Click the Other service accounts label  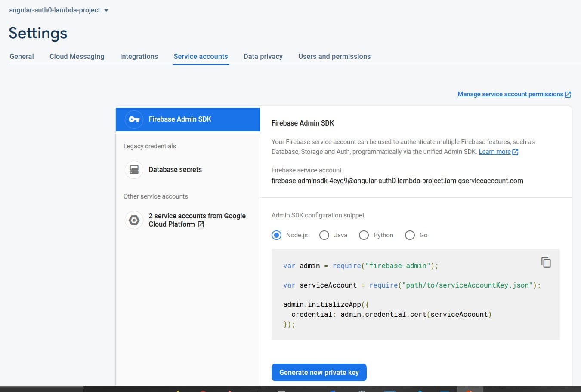tap(156, 196)
